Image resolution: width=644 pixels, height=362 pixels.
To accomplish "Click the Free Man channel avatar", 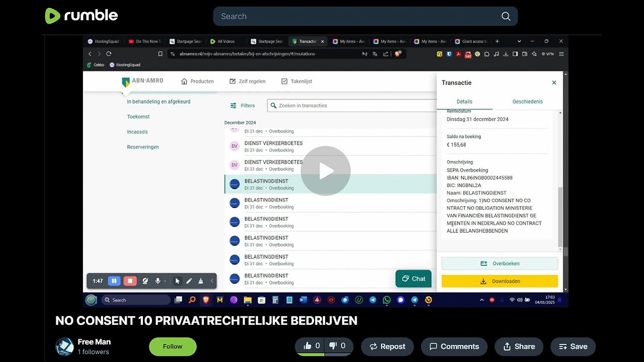I will tap(64, 346).
